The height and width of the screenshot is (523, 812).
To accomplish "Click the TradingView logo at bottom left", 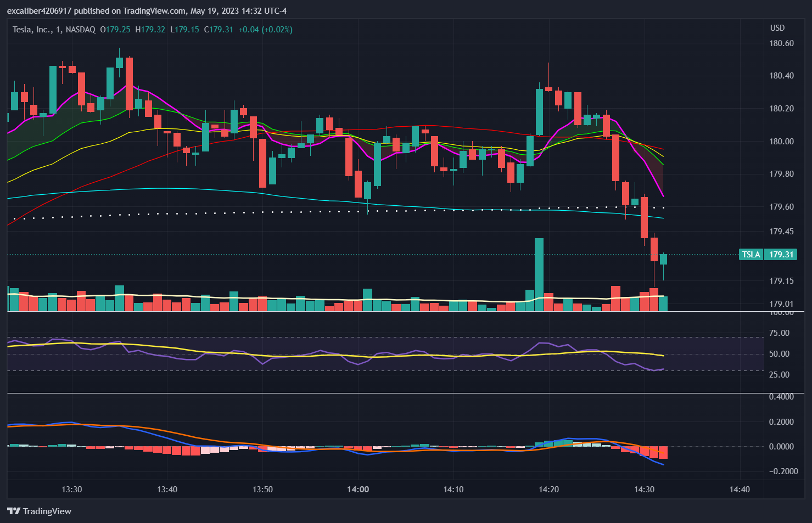I will [x=40, y=511].
